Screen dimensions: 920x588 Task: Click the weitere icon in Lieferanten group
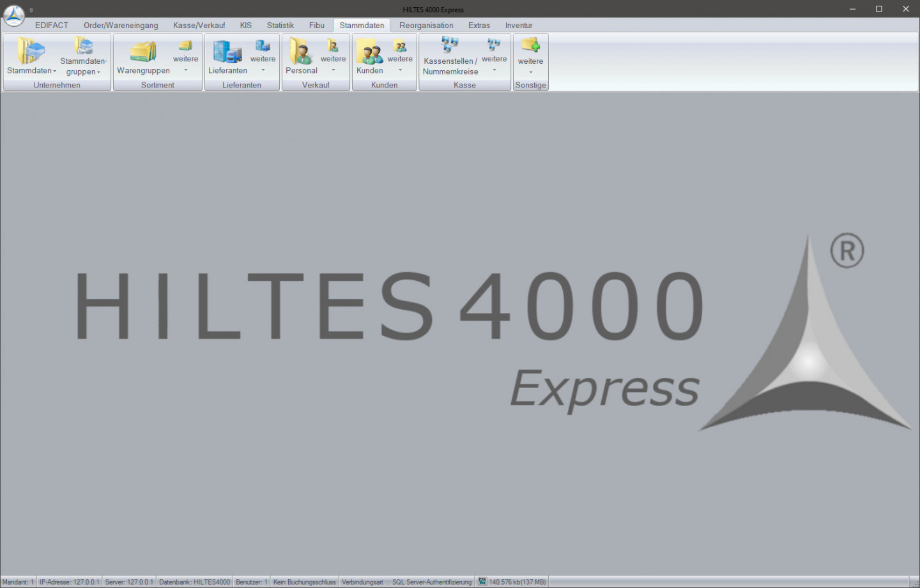[263, 45]
